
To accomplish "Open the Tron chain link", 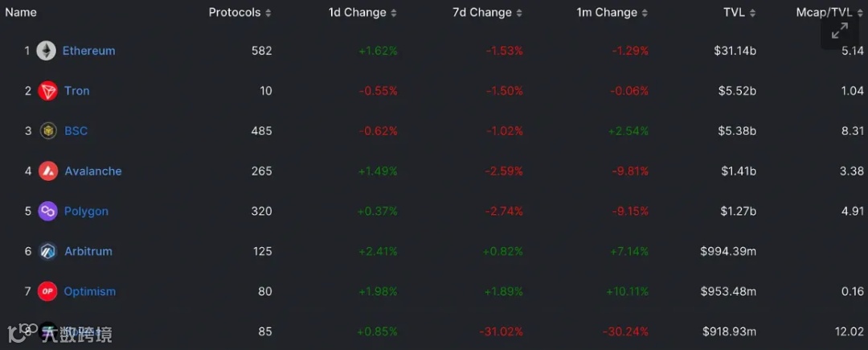I will click(77, 91).
